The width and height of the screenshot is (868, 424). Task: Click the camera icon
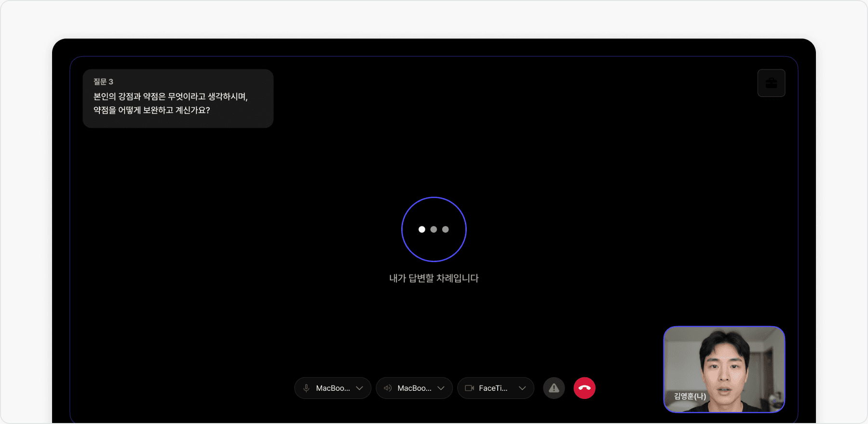469,388
